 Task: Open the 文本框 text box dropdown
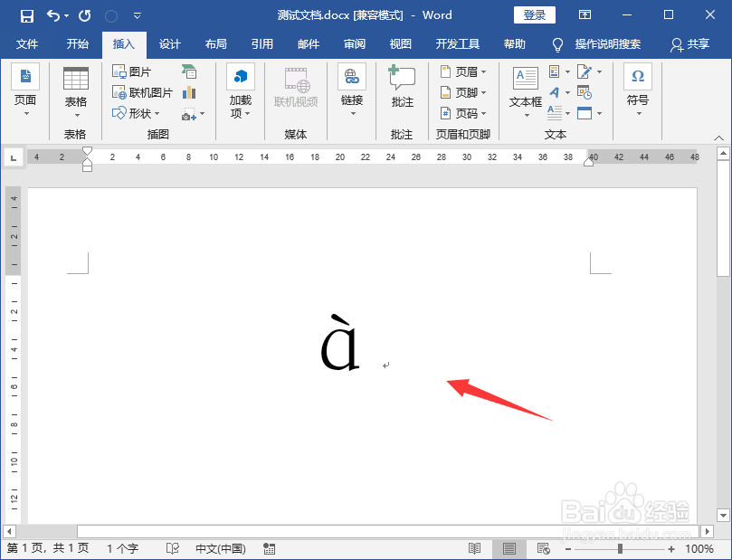[x=526, y=92]
